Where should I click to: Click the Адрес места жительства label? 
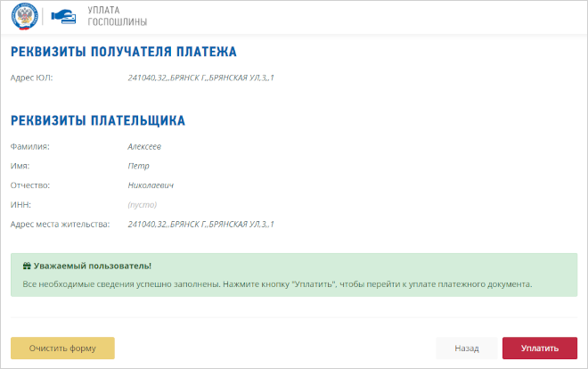(x=60, y=225)
